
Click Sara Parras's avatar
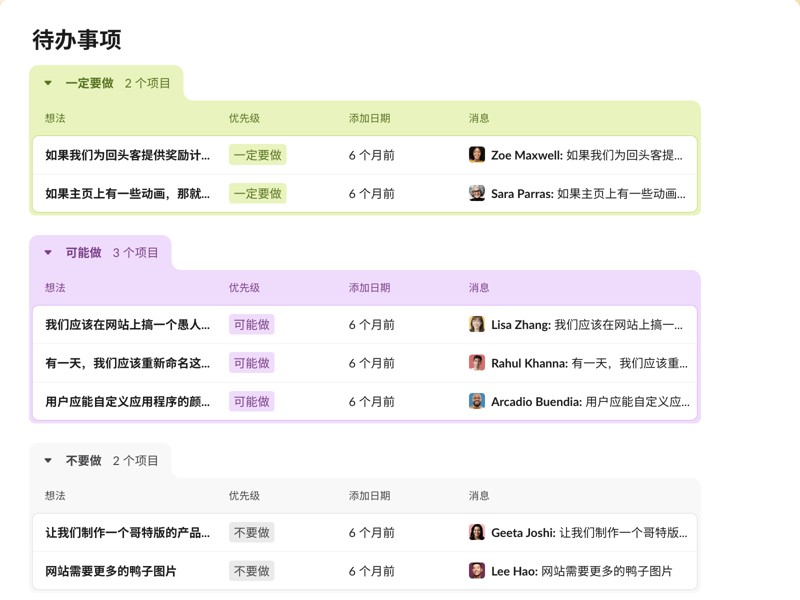point(477,193)
